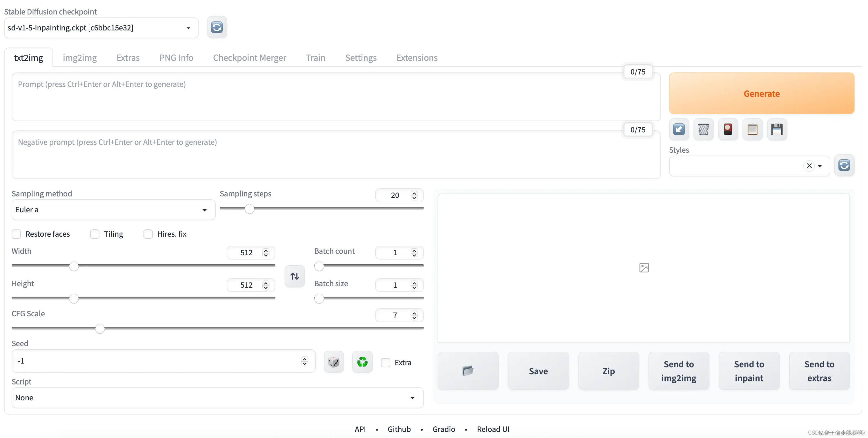Click the checkpoint refresh icon

pyautogui.click(x=217, y=27)
